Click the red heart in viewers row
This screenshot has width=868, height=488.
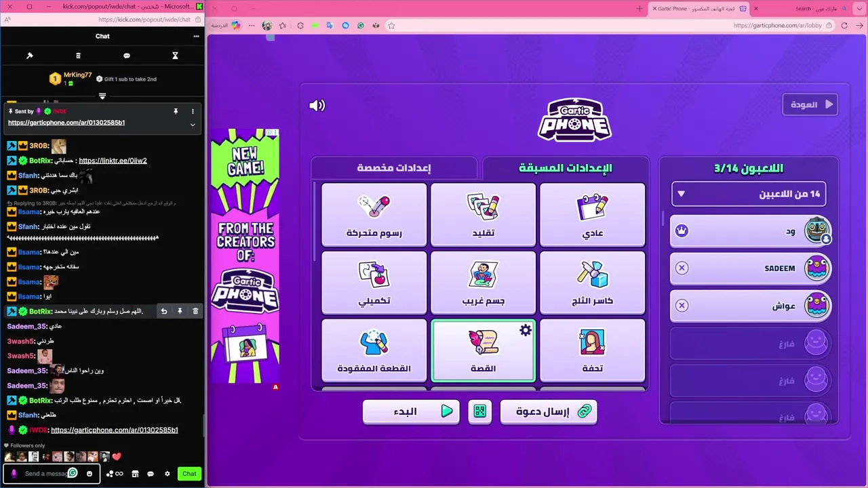tap(116, 457)
